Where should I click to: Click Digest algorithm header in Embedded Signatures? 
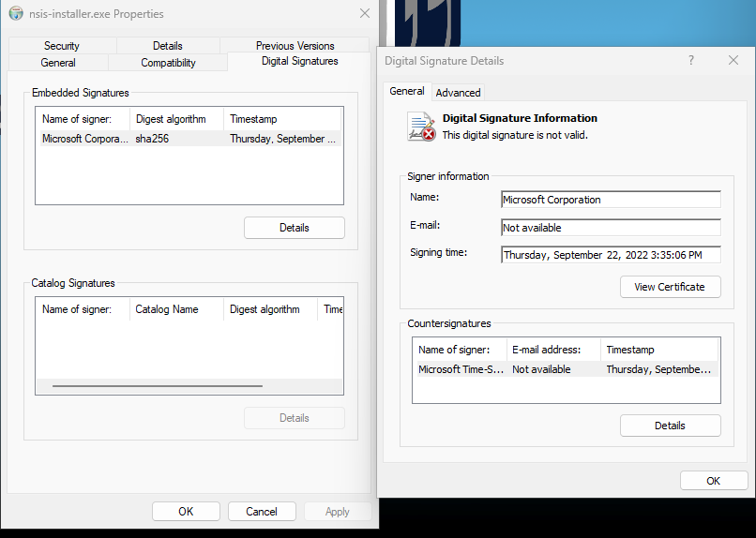point(177,119)
